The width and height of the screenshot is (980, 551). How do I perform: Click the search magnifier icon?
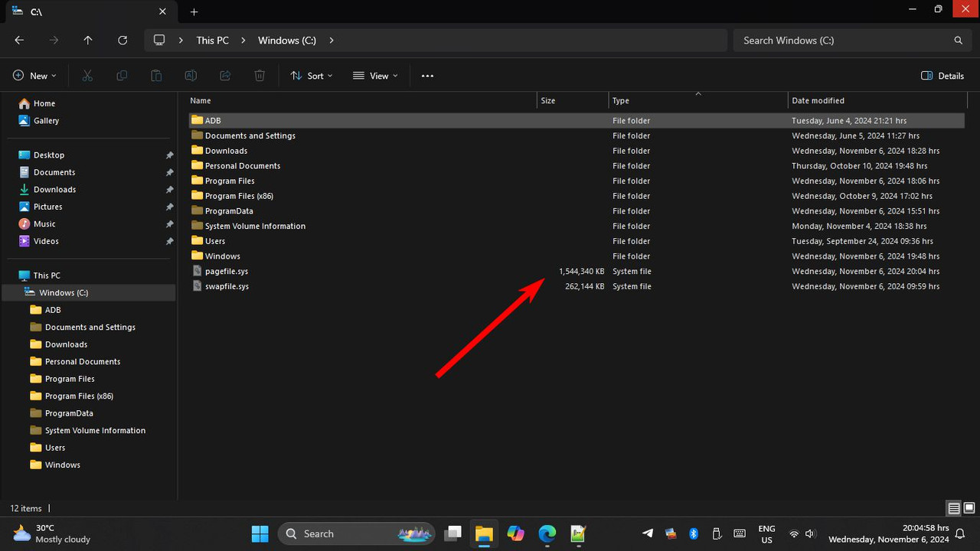pos(958,41)
